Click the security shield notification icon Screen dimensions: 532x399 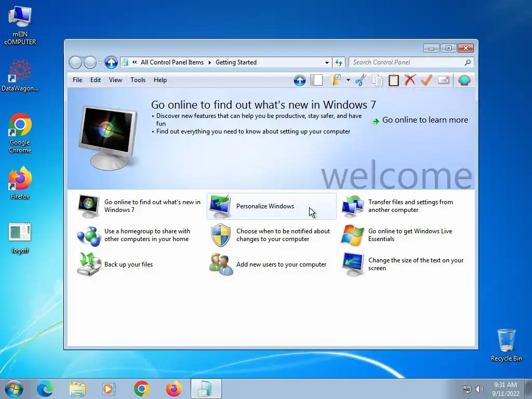tap(220, 235)
